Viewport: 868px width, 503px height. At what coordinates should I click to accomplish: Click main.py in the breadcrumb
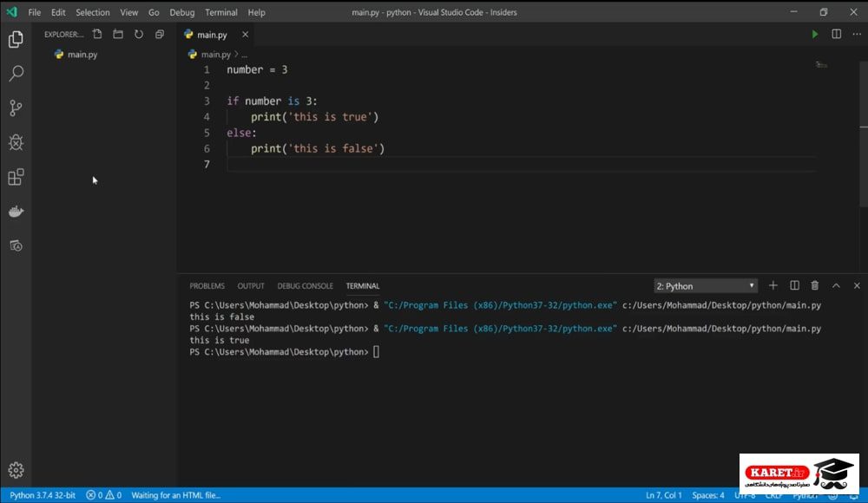[215, 55]
